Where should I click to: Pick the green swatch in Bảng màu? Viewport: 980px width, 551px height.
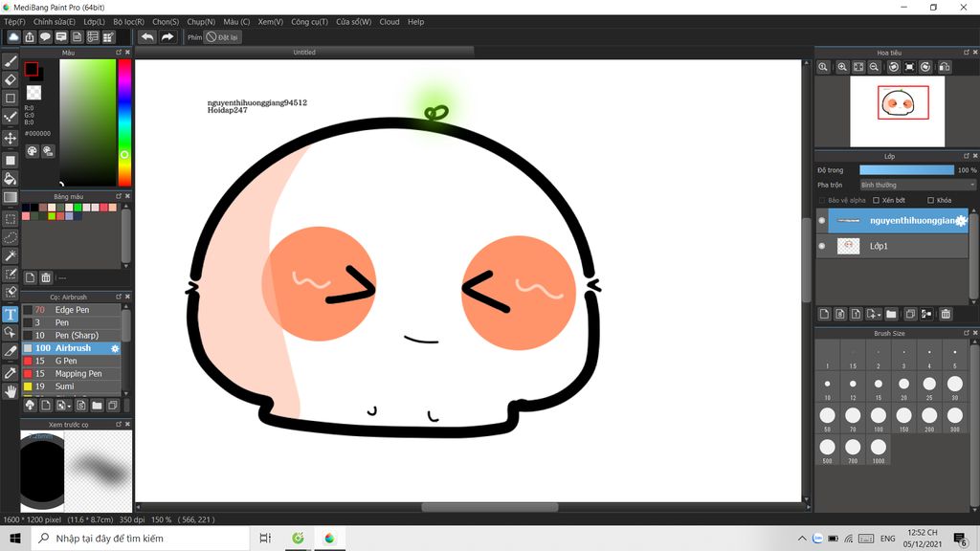click(78, 208)
